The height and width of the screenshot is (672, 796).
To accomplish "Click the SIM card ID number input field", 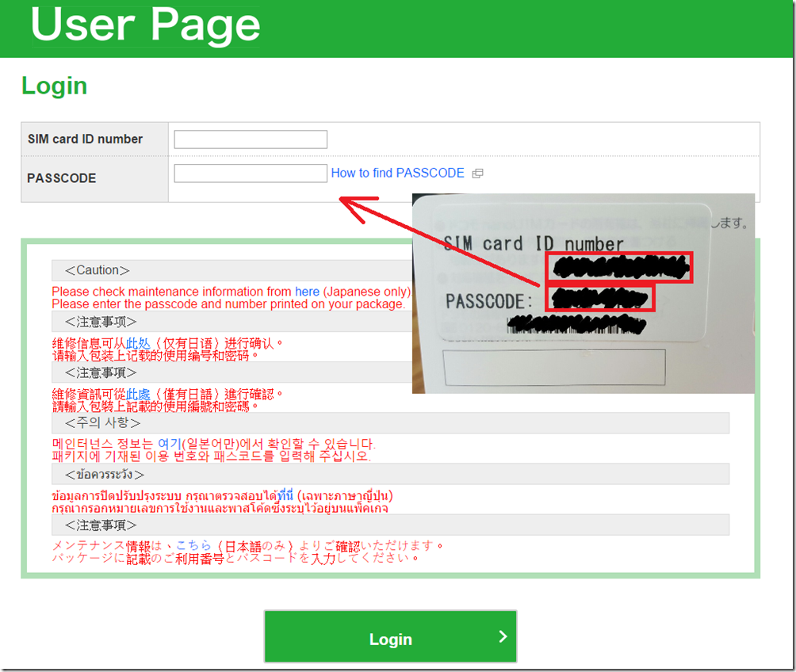I will point(251,139).
